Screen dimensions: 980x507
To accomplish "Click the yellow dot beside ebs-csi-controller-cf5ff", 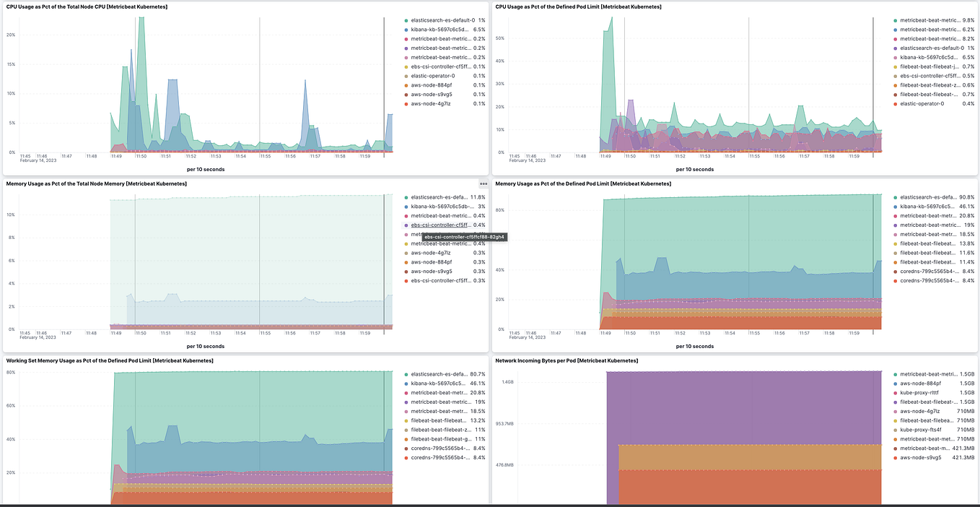I will 408,66.
